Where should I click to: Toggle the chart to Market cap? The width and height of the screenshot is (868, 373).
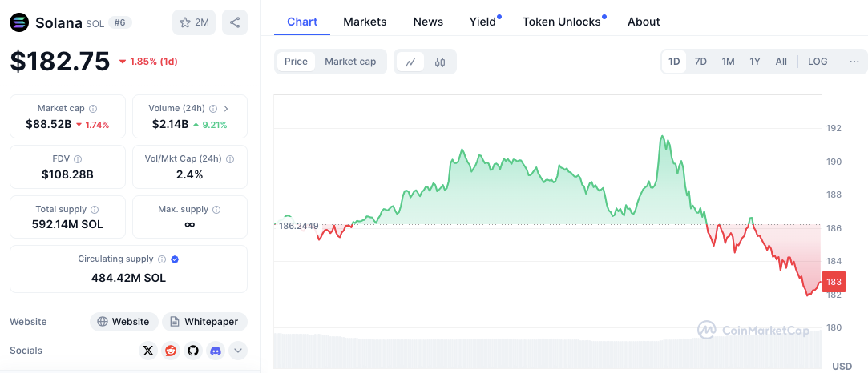pyautogui.click(x=350, y=62)
